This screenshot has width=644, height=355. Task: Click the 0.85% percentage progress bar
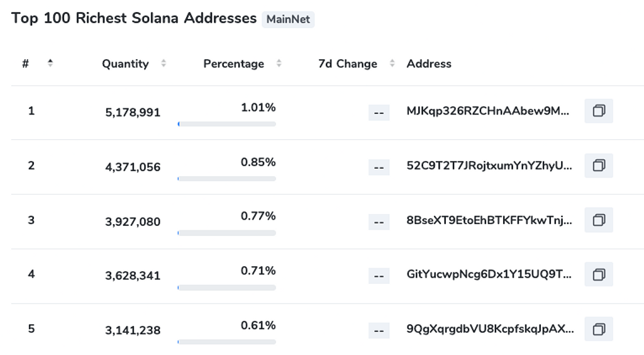pyautogui.click(x=227, y=179)
